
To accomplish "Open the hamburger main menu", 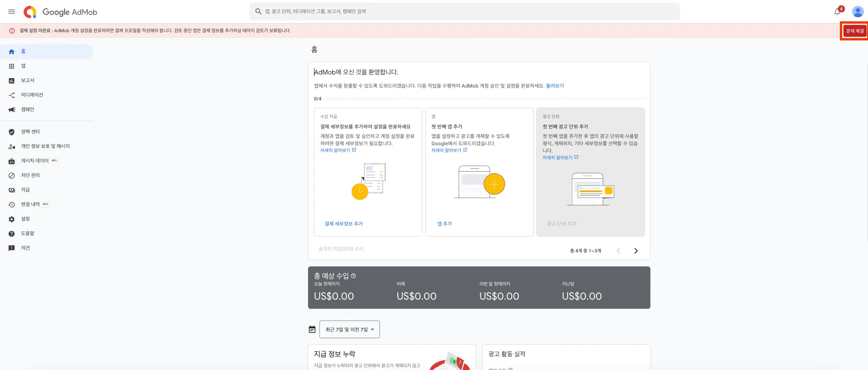I will (x=12, y=12).
